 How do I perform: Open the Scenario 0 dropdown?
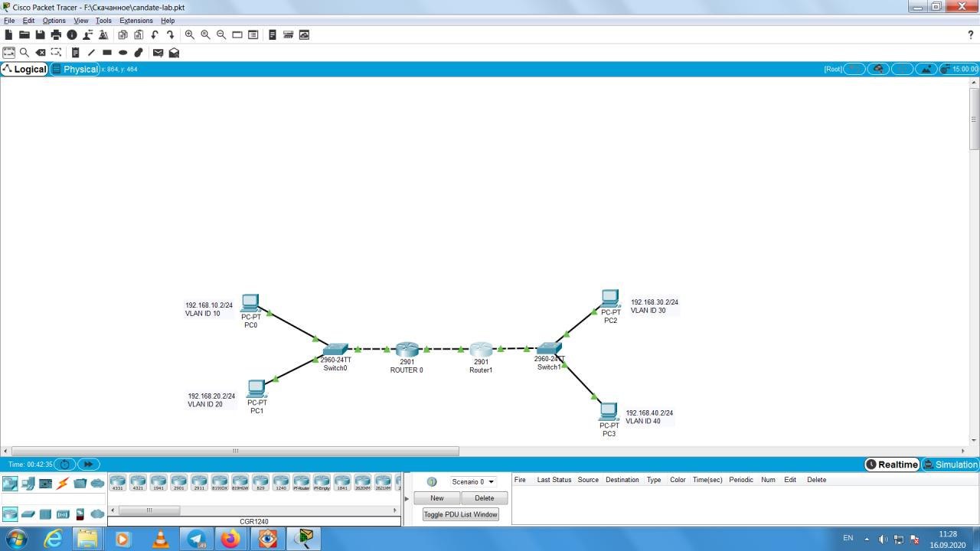coord(472,482)
